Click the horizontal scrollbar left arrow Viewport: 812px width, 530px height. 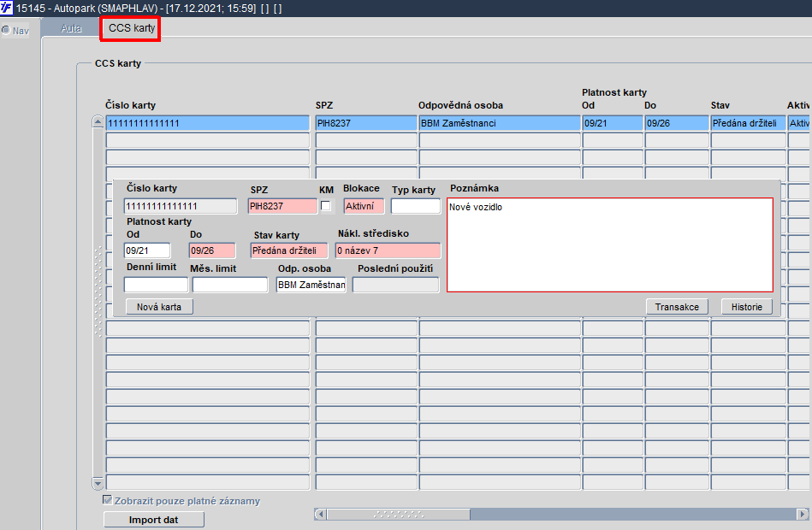pyautogui.click(x=321, y=515)
